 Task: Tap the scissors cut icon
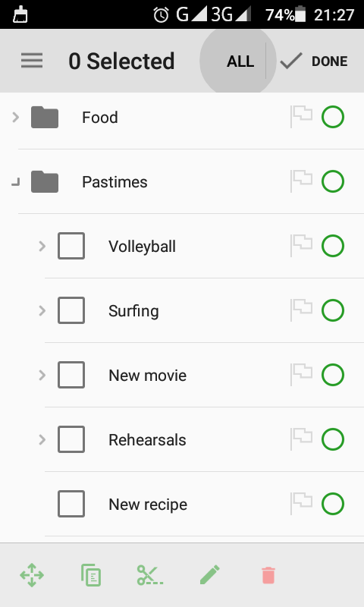[149, 575]
